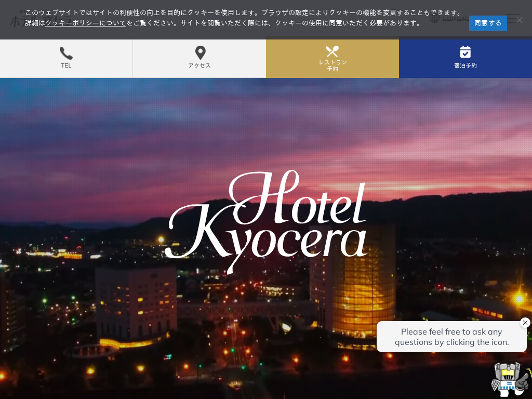Screen dimensions: 532x399
Task: Click the Hotel Kyocera logo
Action: 266,222
